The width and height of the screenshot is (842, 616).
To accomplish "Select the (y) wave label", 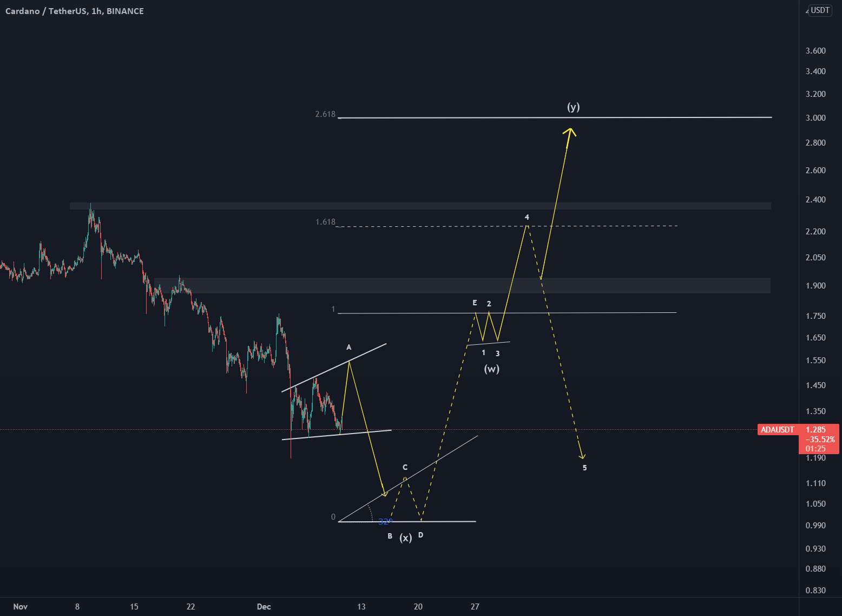I will [x=574, y=107].
